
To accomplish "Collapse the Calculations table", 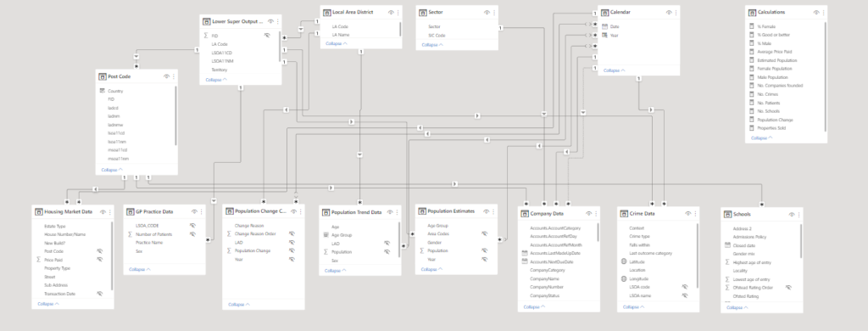I will tap(762, 138).
